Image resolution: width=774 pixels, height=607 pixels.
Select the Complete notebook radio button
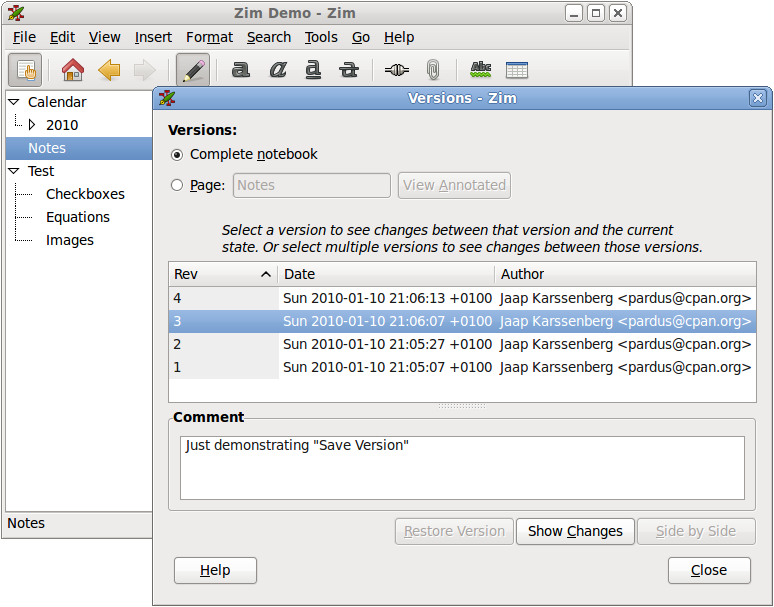(x=178, y=155)
